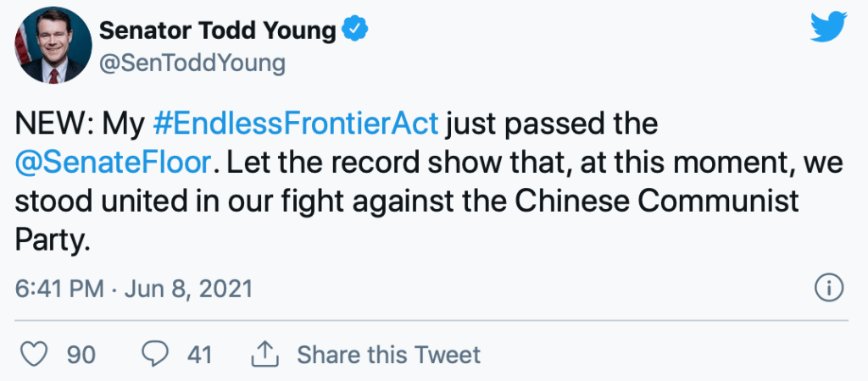Click the blue verified badge

coord(354,30)
